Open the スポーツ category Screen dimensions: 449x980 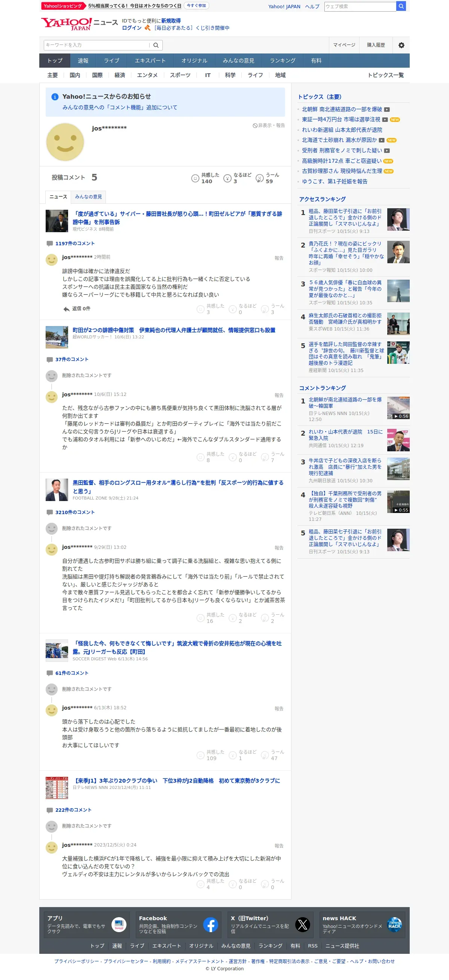(x=180, y=75)
